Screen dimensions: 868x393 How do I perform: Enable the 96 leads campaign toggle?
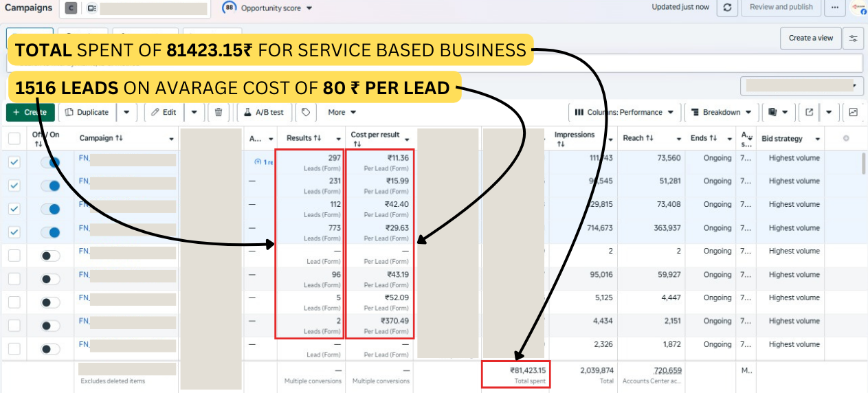pos(50,279)
